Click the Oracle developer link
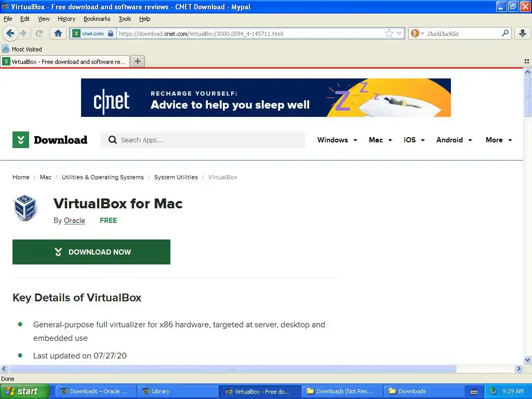 tap(74, 220)
